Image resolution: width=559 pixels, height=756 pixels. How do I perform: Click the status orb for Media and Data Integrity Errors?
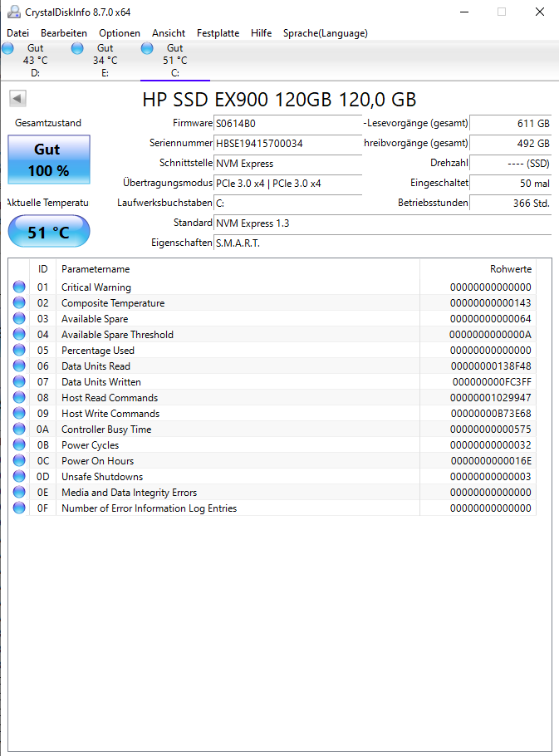[x=19, y=493]
